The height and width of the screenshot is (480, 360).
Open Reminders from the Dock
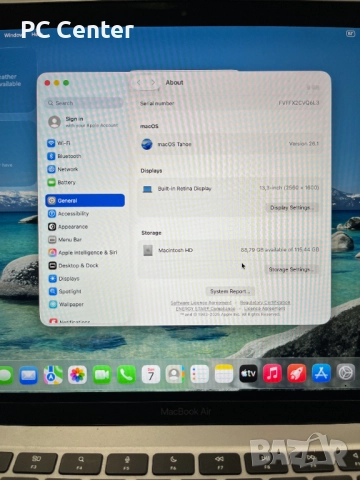point(200,374)
